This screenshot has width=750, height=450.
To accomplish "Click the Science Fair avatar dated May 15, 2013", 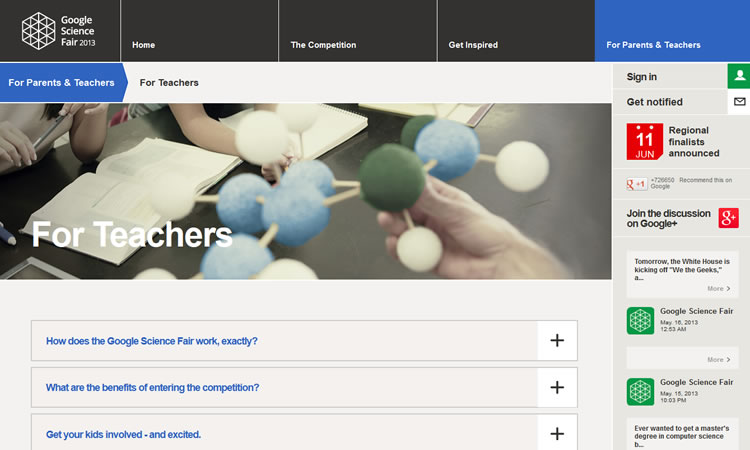I will coord(640,392).
